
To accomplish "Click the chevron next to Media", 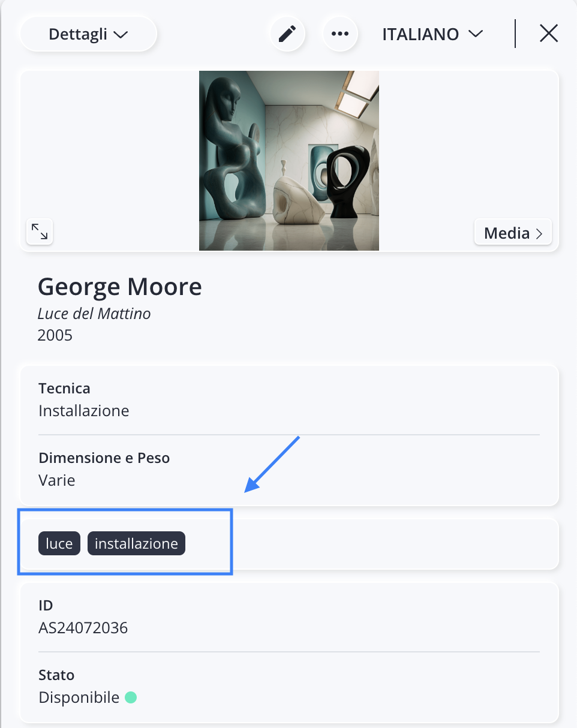I will [539, 233].
